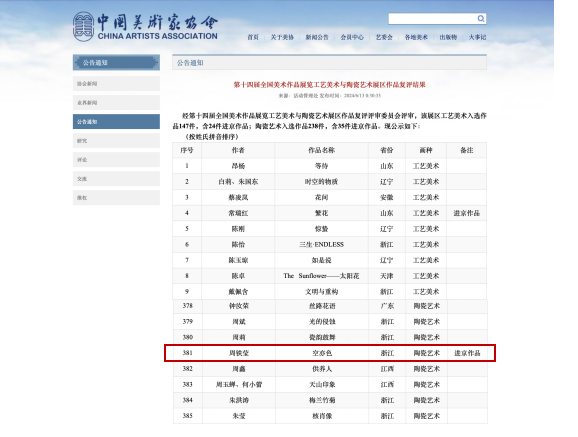Click work title 空亦色
Image resolution: width=578 pixels, height=437 pixels.
[x=322, y=353]
